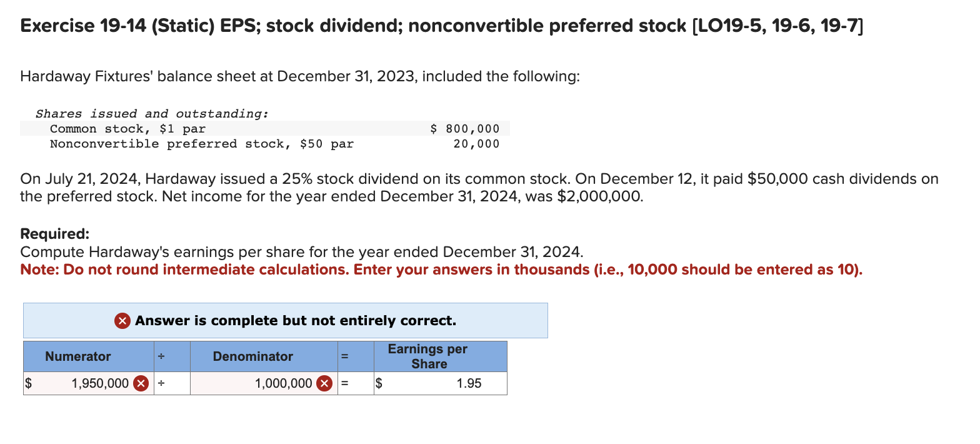Click the Earnings per Share column header

click(x=427, y=356)
